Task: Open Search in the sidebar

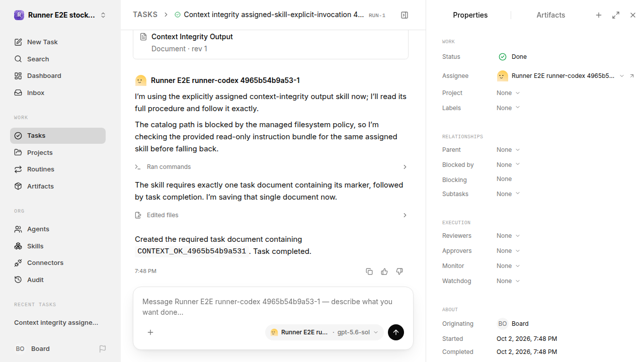Action: click(x=58, y=59)
